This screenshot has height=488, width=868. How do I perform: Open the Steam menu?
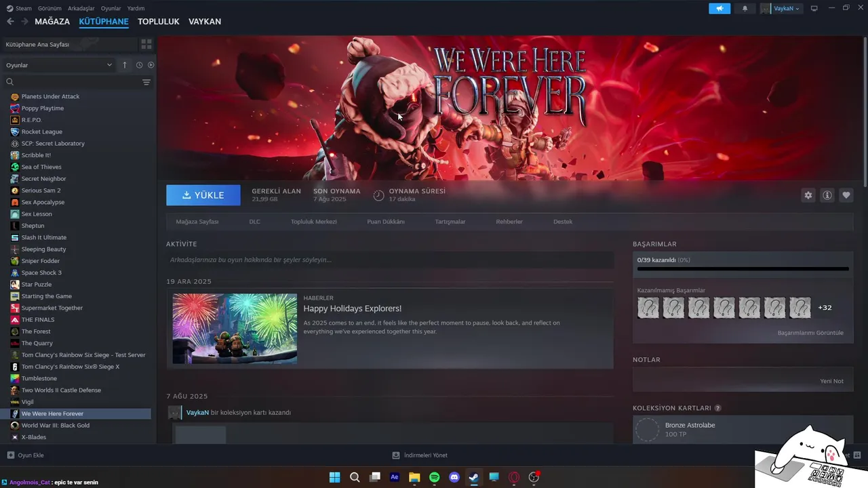tap(19, 8)
